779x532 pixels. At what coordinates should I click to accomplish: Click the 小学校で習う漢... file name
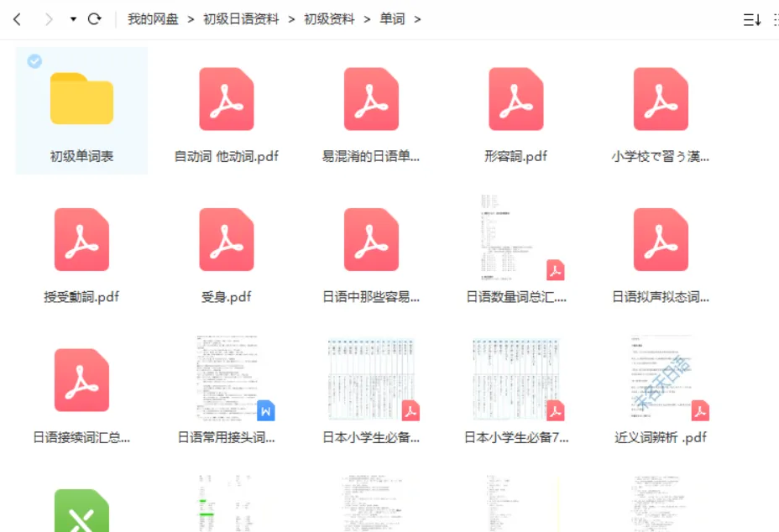point(661,156)
